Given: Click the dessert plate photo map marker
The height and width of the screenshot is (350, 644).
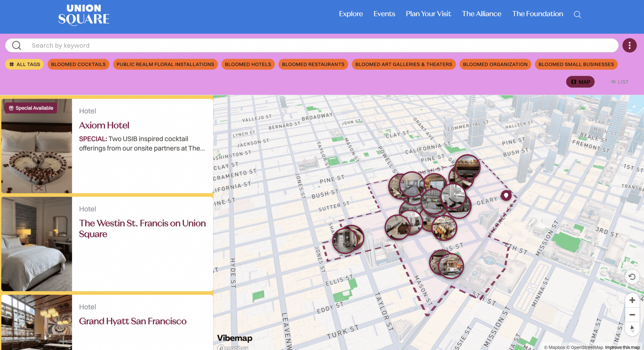Looking at the screenshot, I should 398,228.
